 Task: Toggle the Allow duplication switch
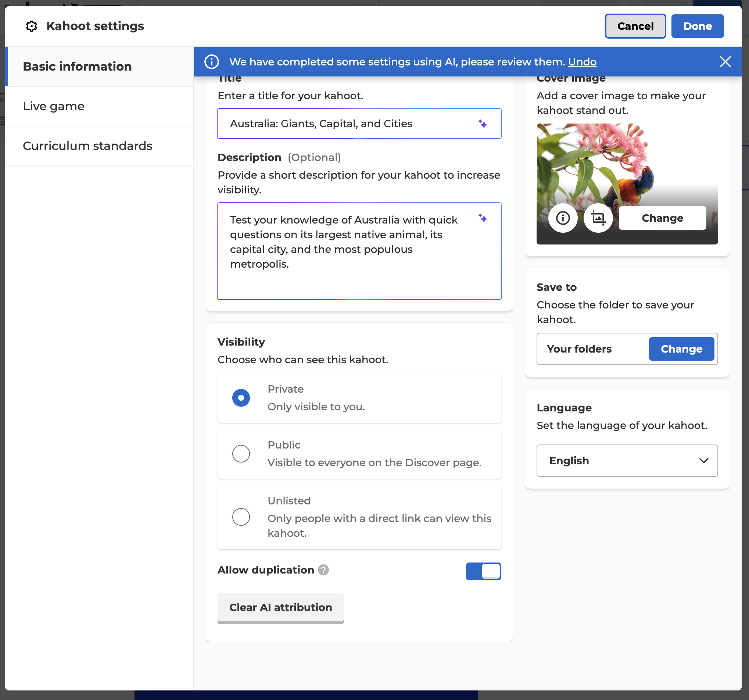483,571
